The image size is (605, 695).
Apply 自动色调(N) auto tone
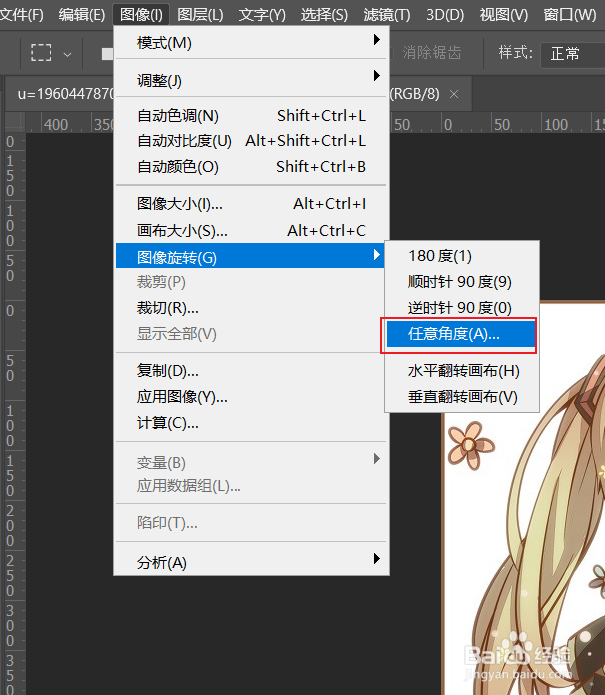click(x=251, y=116)
